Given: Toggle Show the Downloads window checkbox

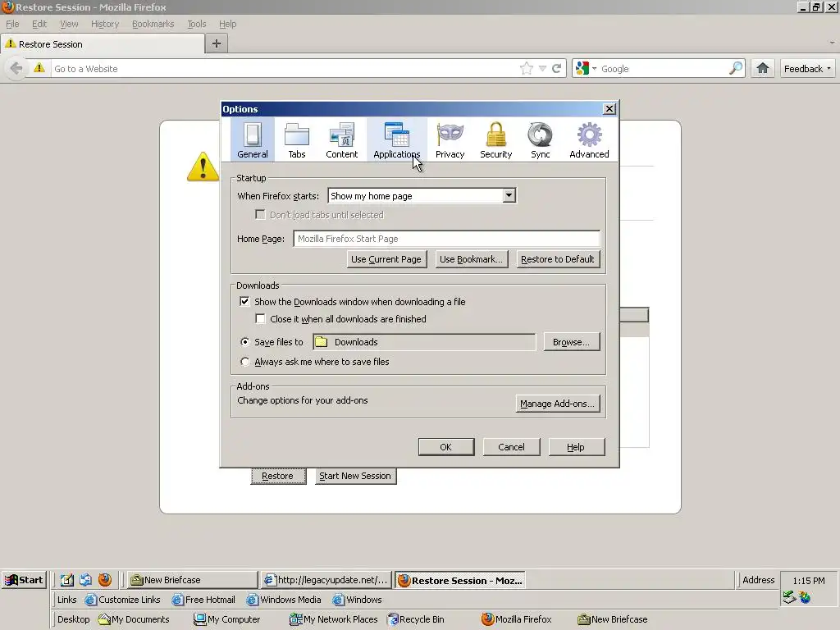Looking at the screenshot, I should [x=244, y=302].
